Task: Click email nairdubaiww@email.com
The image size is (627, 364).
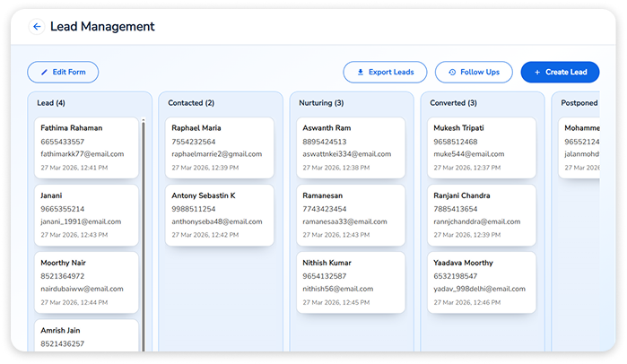Action: click(82, 289)
